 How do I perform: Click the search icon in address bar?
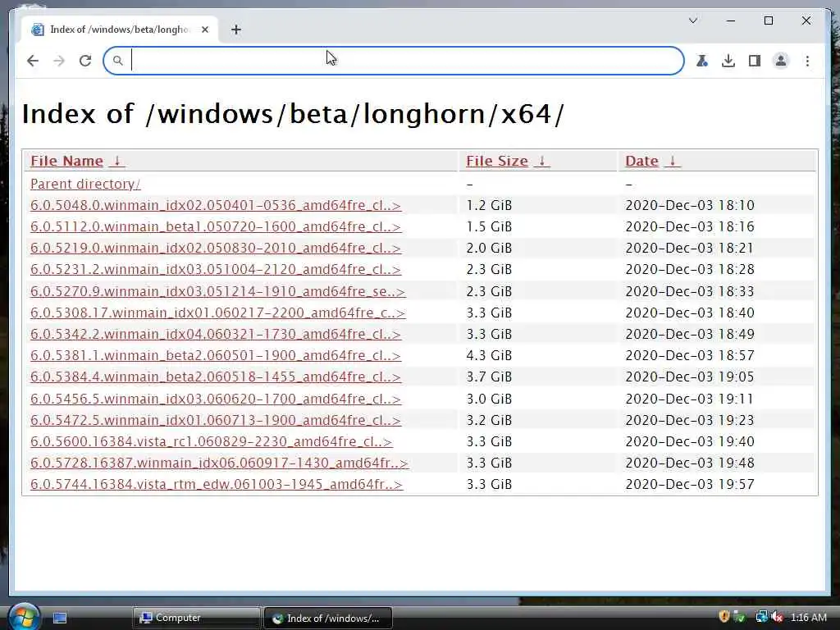pyautogui.click(x=118, y=61)
